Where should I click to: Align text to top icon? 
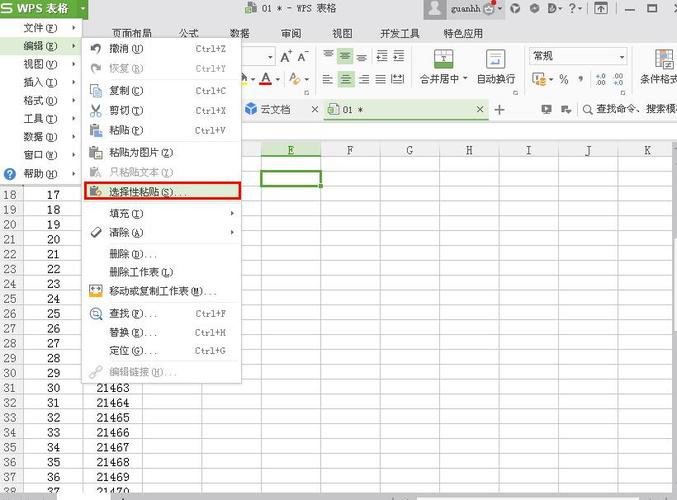pyautogui.click(x=328, y=56)
